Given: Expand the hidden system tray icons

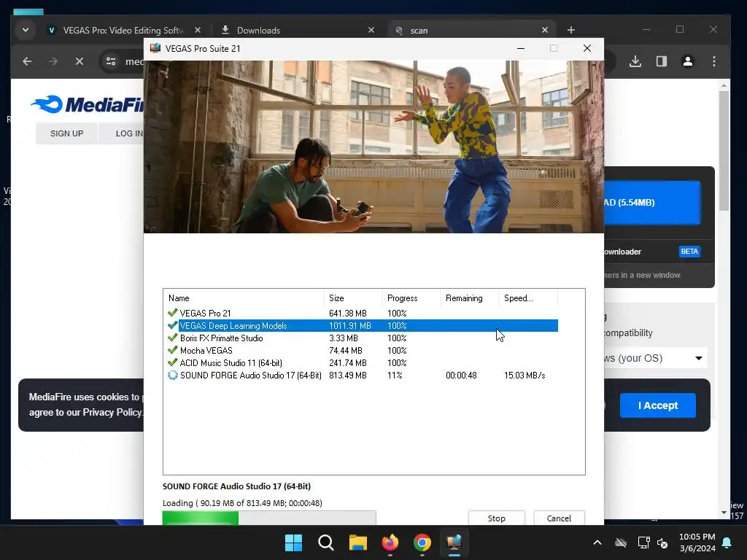Looking at the screenshot, I should click(597, 542).
